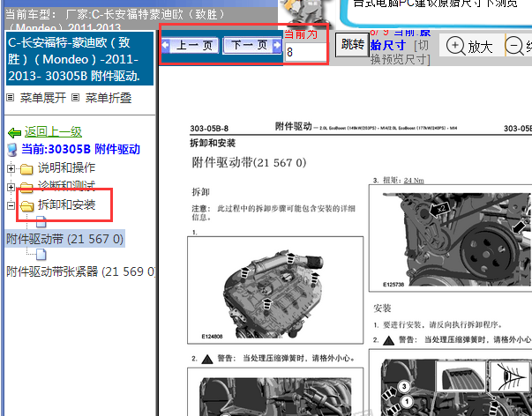Open the 诊断和测试 folder
The image size is (532, 416).
66,185
